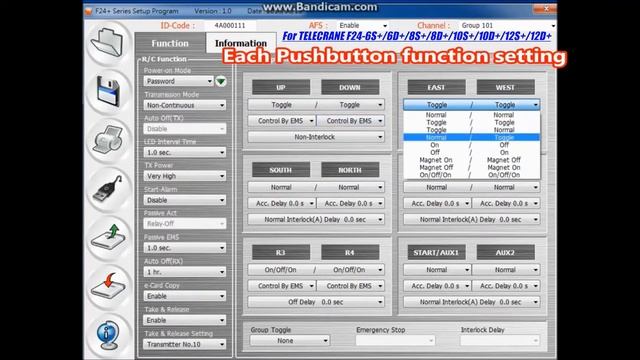Viewport: 640px width, 360px height.
Task: Click the EAST button header
Action: [x=436, y=87]
